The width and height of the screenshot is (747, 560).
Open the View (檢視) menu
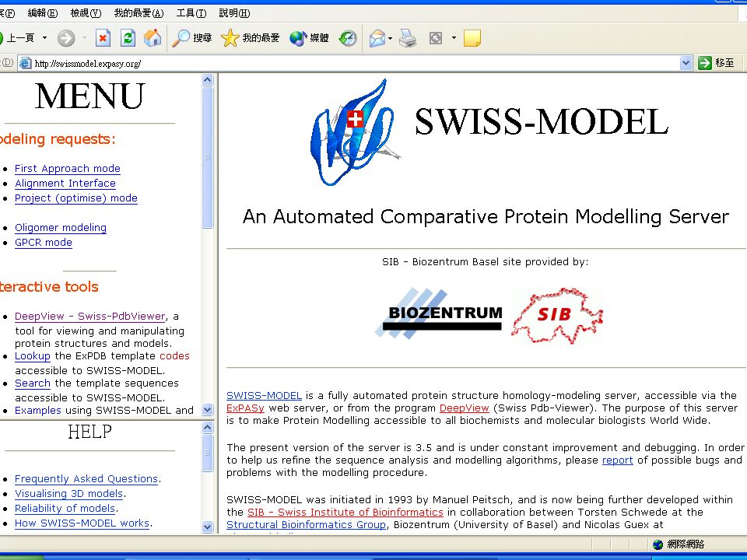[86, 13]
